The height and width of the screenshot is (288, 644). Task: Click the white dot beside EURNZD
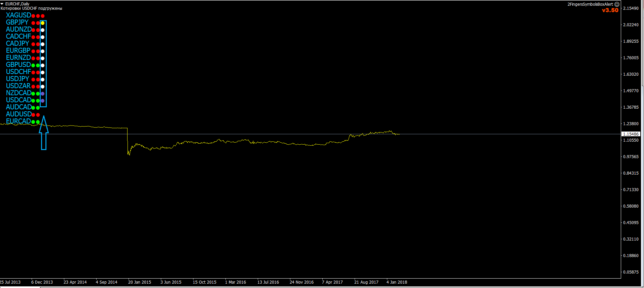(x=43, y=59)
